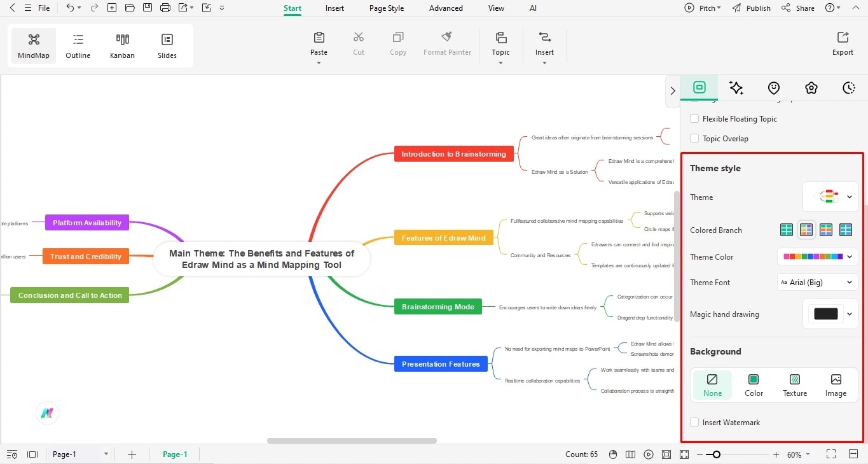Viewport: 868px width, 464px height.
Task: Enable Flexible Floating Topic checkbox
Action: 694,118
